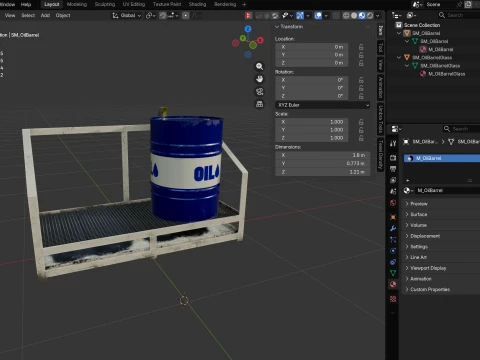Open the Output properties tab
Image resolution: width=480 pixels, height=360 pixels.
[393, 169]
